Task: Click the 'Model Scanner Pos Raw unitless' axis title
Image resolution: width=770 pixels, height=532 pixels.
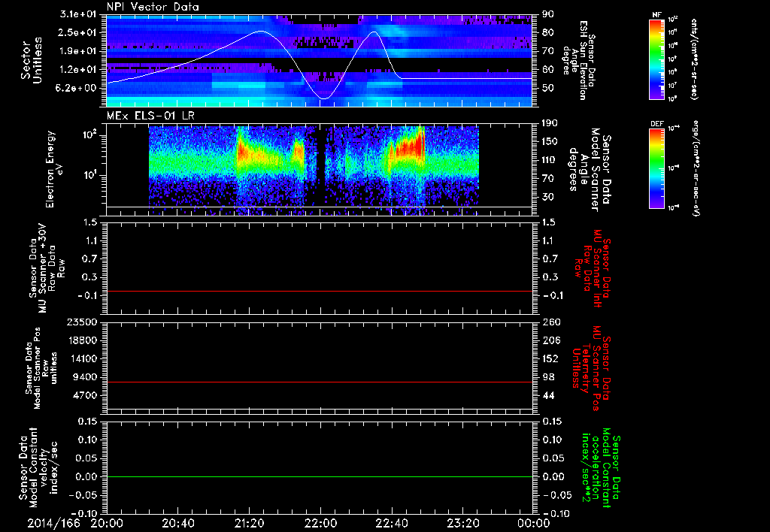Action: coord(41,368)
